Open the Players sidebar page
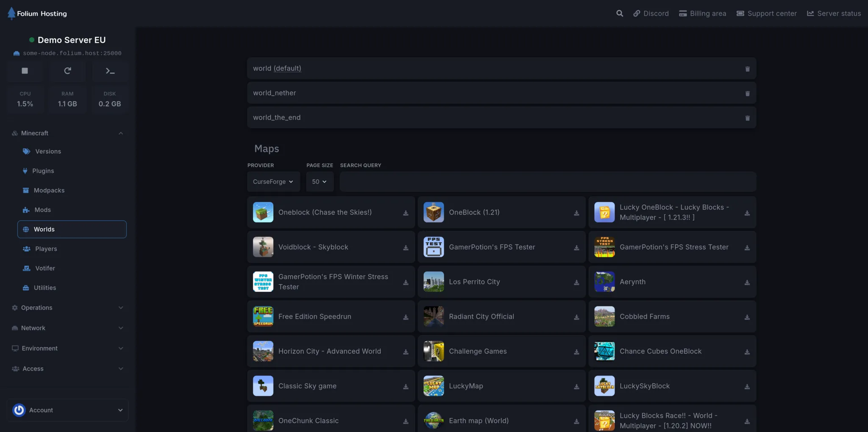 pos(46,249)
